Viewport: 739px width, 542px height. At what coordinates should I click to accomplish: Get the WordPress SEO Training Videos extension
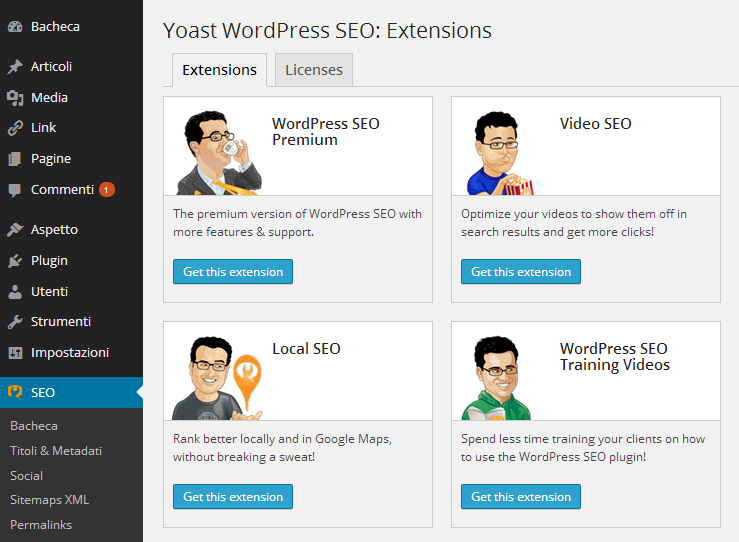pyautogui.click(x=521, y=496)
